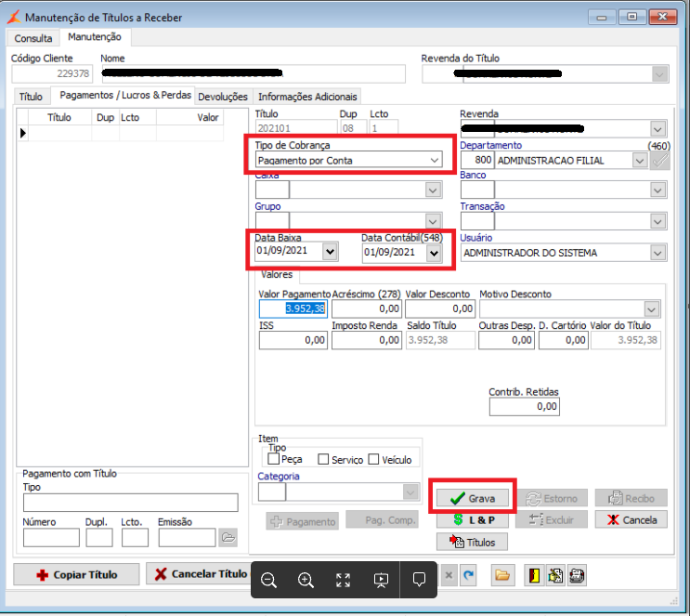Select the Valores tab
Viewport: 690px width, 616px height.
pos(277,274)
